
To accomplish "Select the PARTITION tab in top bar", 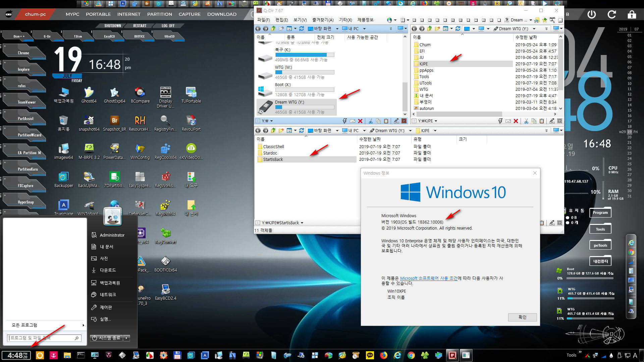I will point(160,14).
